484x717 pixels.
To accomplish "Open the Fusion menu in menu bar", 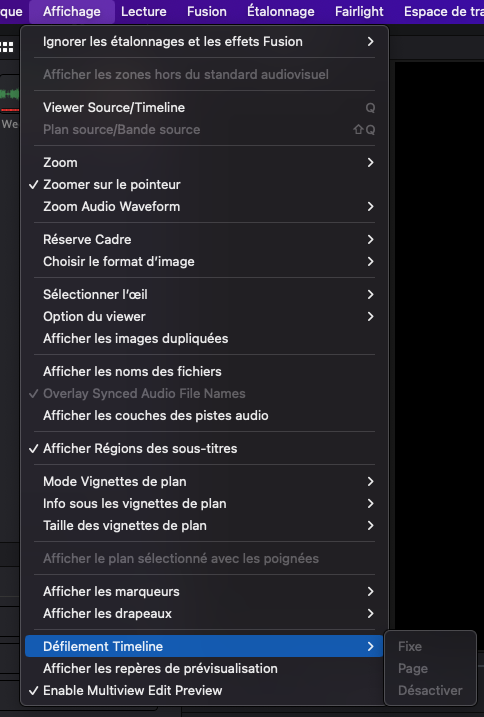I will click(207, 11).
